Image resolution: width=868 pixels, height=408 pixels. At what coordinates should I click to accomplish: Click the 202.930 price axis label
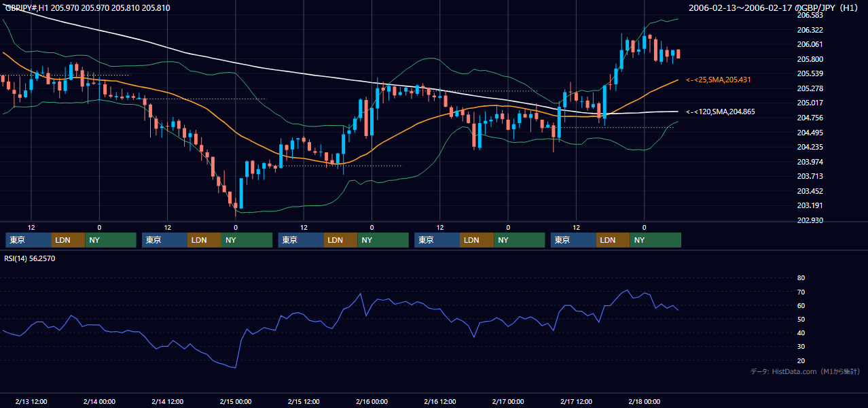coord(810,220)
